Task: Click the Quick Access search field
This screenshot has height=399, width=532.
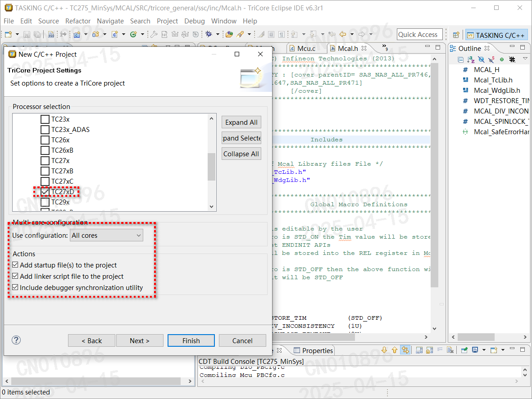Action: pos(420,34)
